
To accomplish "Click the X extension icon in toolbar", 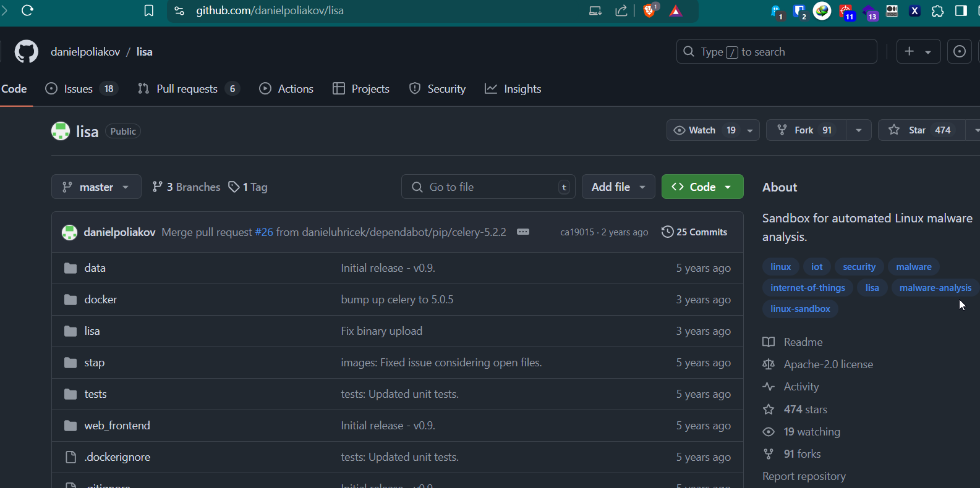I will point(915,11).
